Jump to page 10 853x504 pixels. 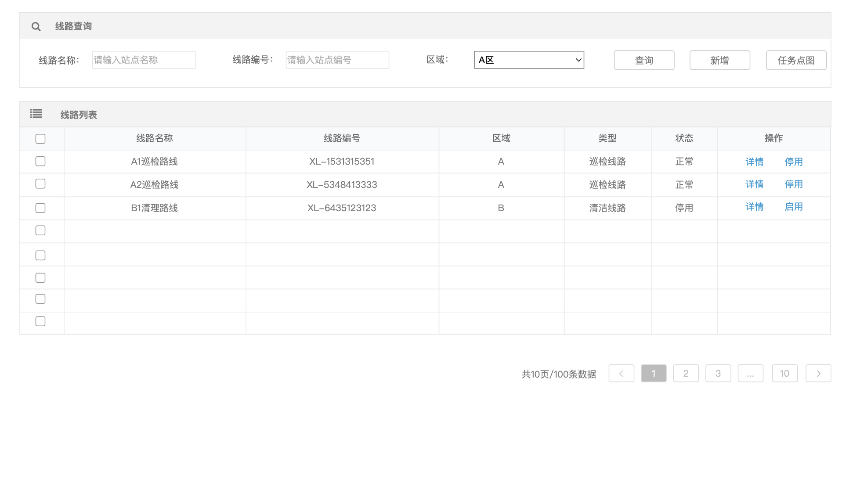784,373
